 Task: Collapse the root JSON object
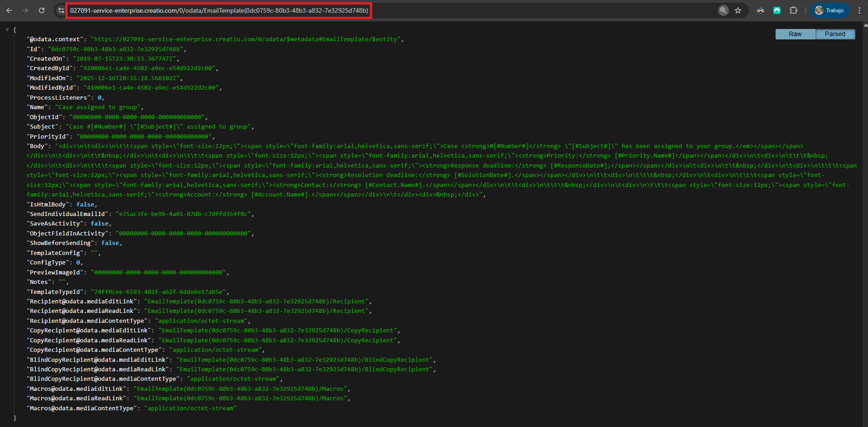(7, 30)
